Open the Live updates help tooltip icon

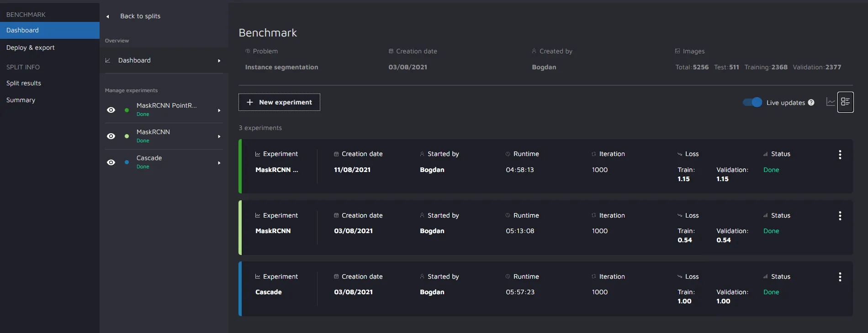pos(811,103)
